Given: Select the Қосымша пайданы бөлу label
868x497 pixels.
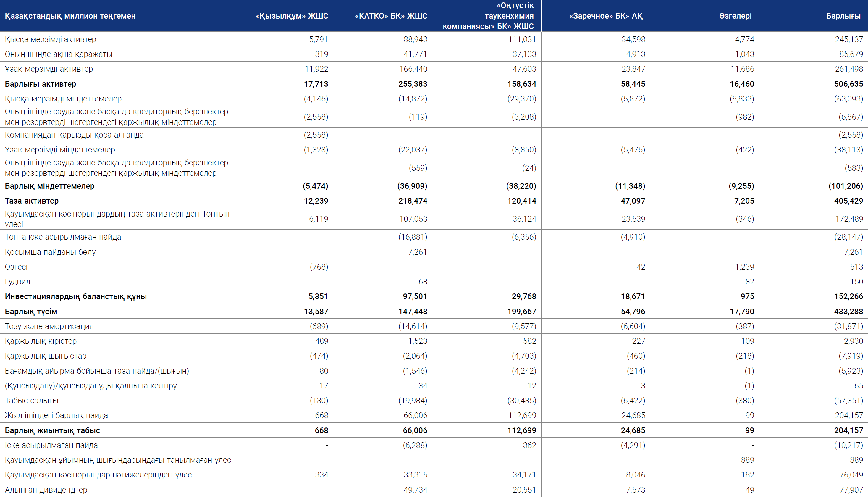Looking at the screenshot, I should (51, 252).
